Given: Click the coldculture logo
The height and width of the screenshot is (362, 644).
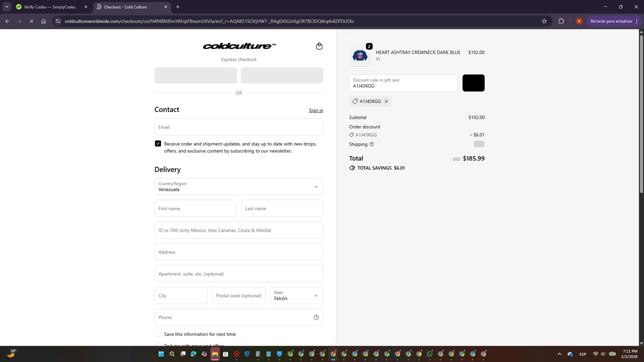Looking at the screenshot, I should click(x=239, y=46).
